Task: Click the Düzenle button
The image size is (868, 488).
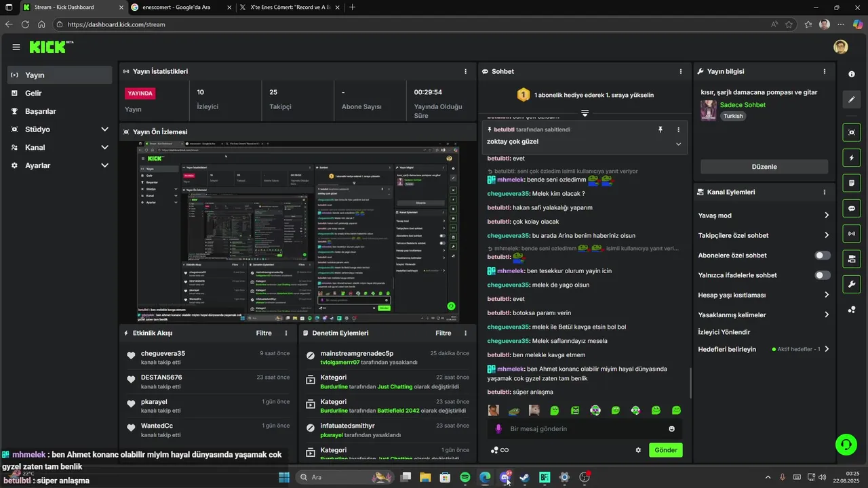Action: point(764,167)
